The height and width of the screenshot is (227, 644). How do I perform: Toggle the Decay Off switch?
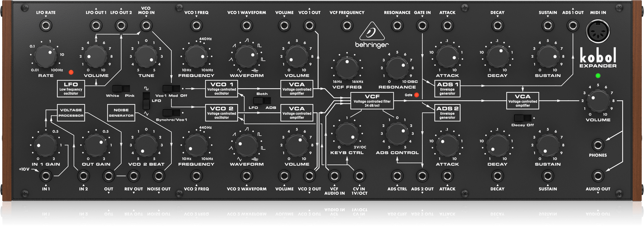[522, 118]
